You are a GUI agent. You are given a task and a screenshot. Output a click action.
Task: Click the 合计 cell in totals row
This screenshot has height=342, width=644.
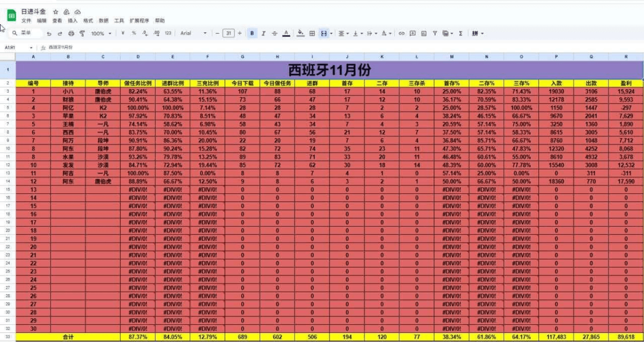click(x=68, y=337)
